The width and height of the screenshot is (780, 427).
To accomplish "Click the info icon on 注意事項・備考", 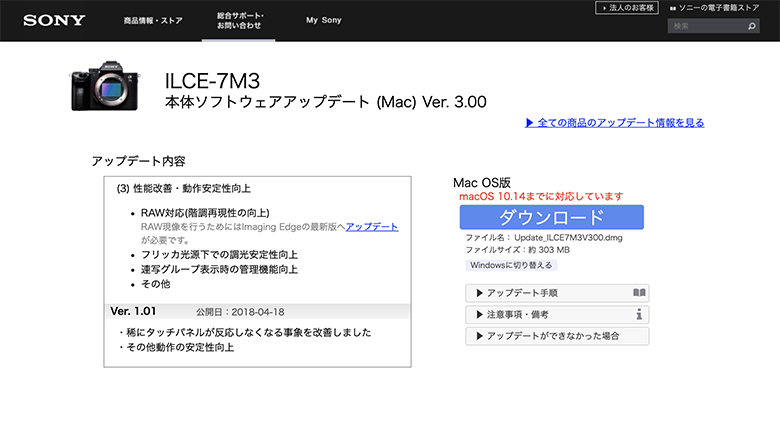I will point(639,314).
